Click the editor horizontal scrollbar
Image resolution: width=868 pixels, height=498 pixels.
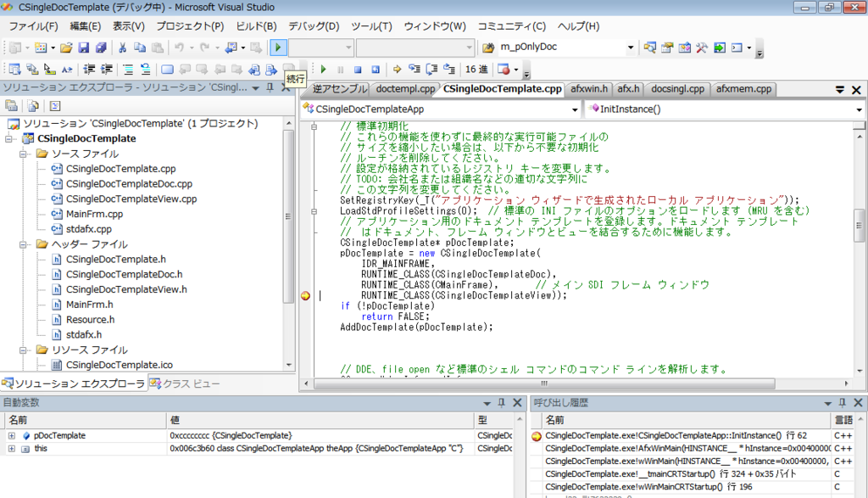click(544, 383)
